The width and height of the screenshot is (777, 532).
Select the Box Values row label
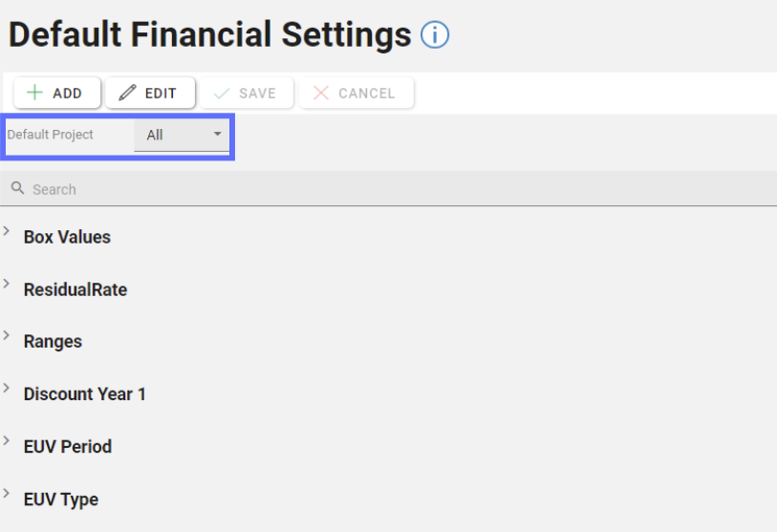[67, 237]
